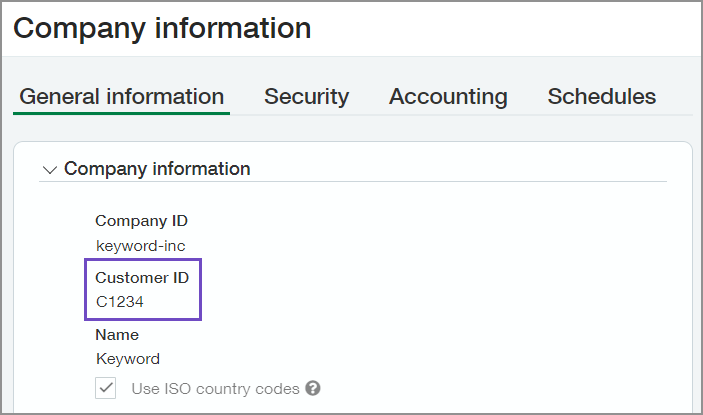
Task: Switch to the Accounting tab
Action: point(448,97)
